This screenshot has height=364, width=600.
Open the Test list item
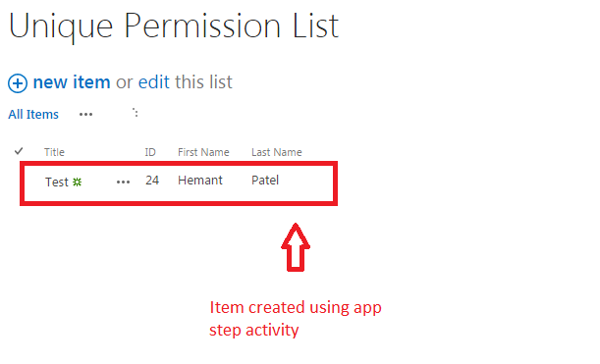[x=57, y=182]
